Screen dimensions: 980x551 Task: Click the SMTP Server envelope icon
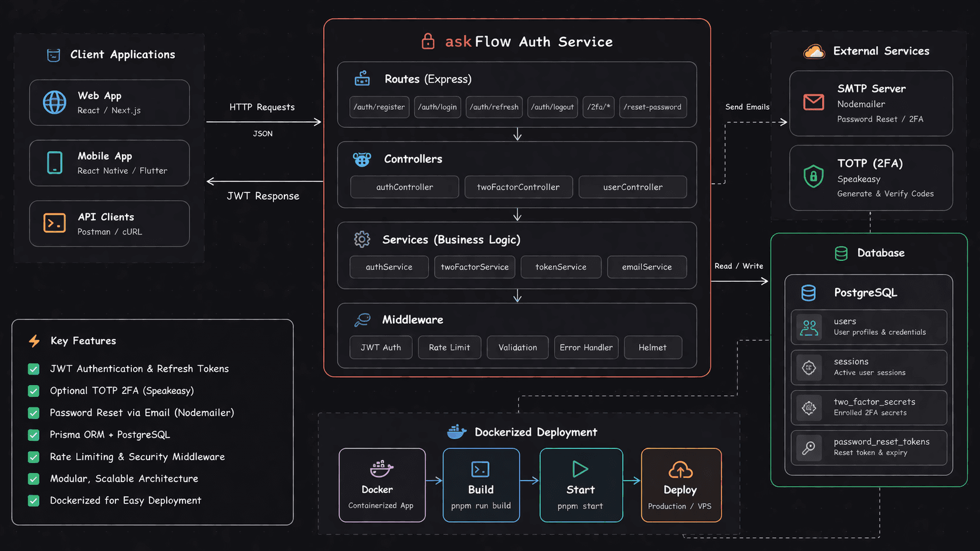coord(813,102)
